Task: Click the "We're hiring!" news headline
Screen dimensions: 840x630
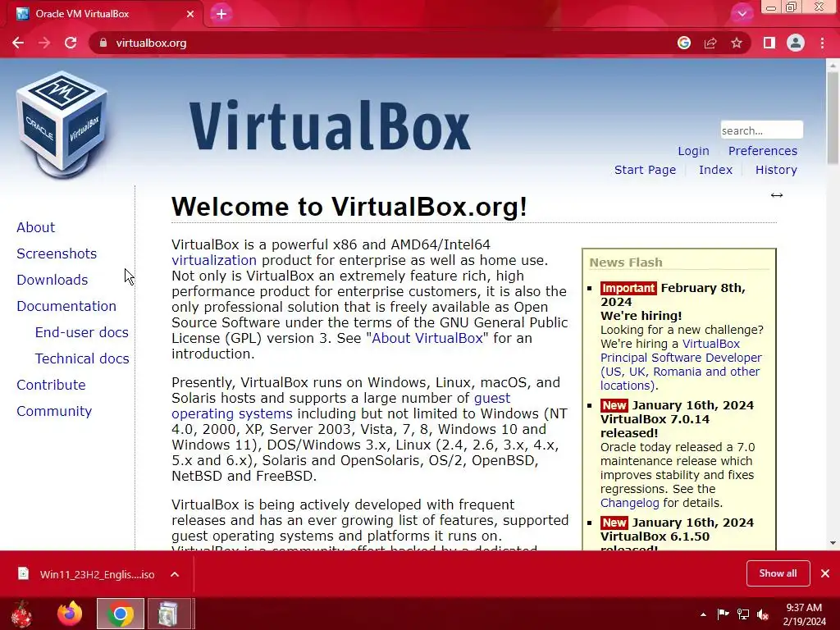Action: tap(641, 316)
